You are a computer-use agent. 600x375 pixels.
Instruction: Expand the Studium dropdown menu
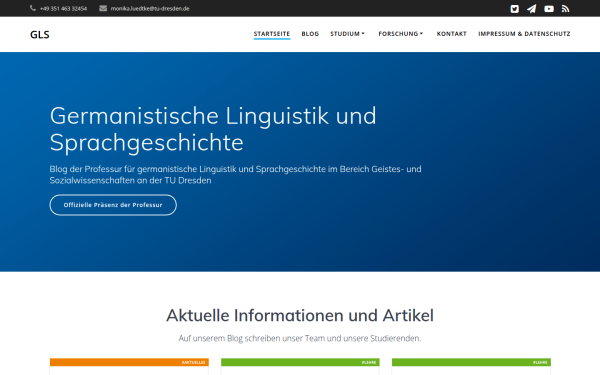tap(347, 34)
